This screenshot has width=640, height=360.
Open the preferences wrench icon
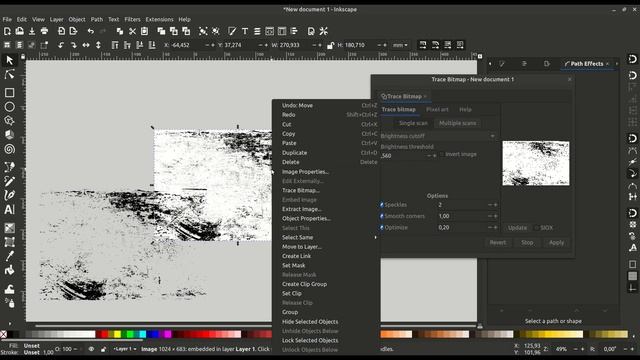324,31
